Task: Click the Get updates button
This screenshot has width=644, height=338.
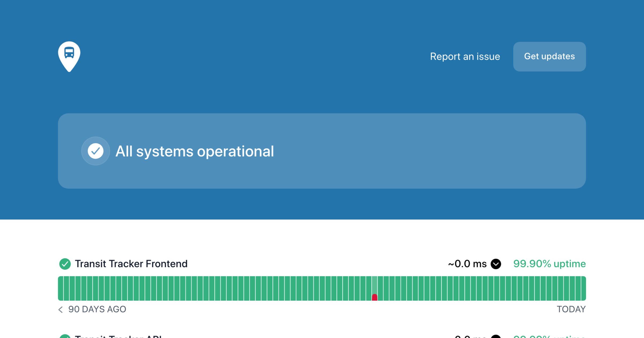Action: tap(549, 57)
